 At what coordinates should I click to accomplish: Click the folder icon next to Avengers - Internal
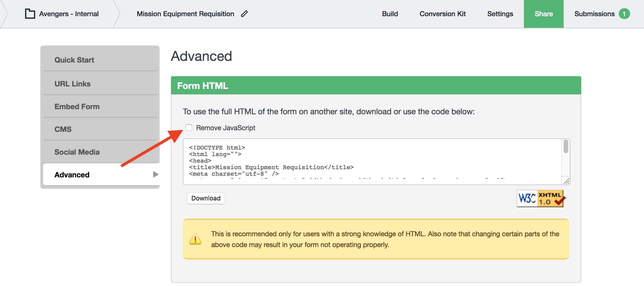point(30,14)
